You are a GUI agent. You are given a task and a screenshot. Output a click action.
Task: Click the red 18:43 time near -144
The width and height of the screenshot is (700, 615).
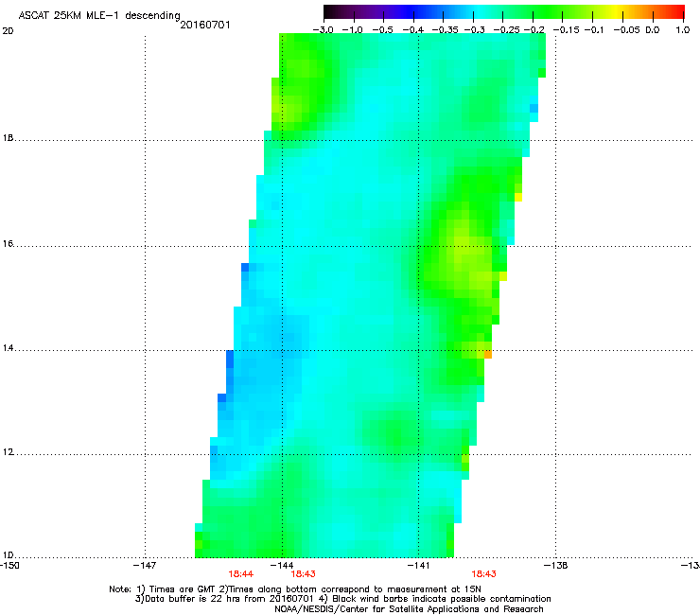pos(303,574)
